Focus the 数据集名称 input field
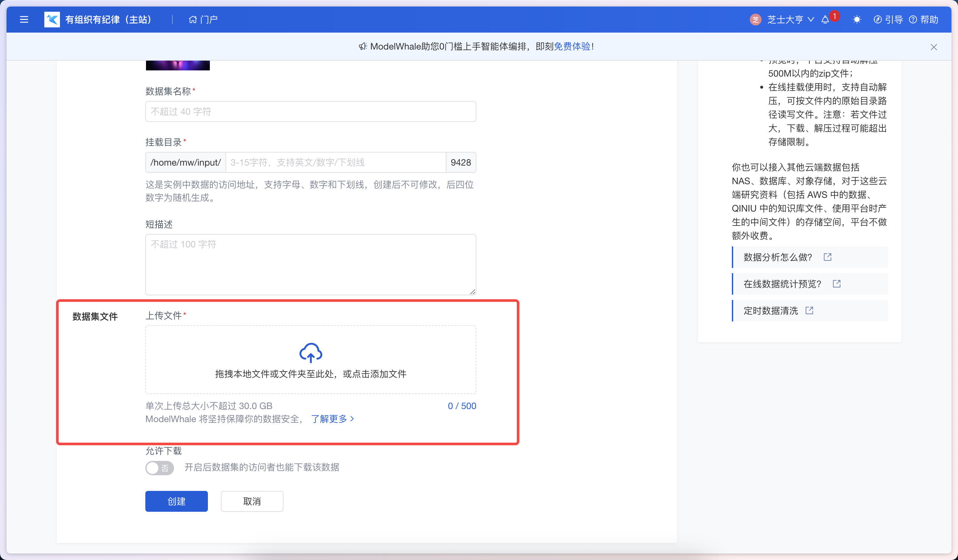 click(x=311, y=111)
